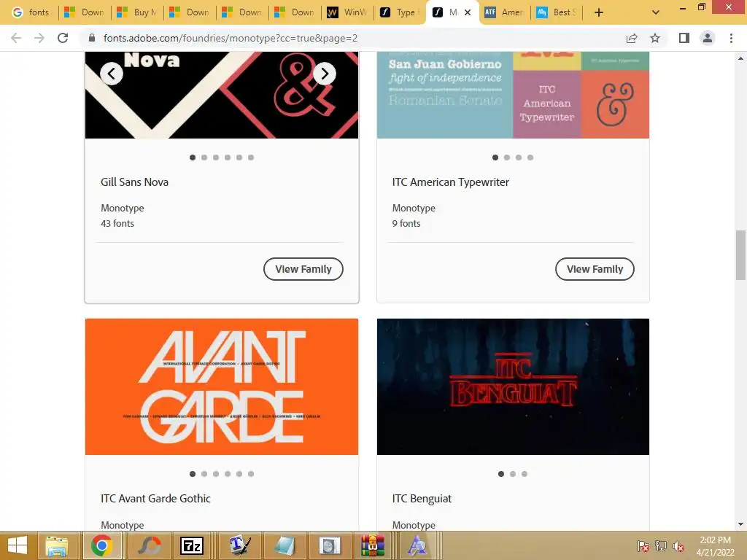Click the scrollbar up arrow
The width and height of the screenshot is (747, 560).
coord(740,58)
